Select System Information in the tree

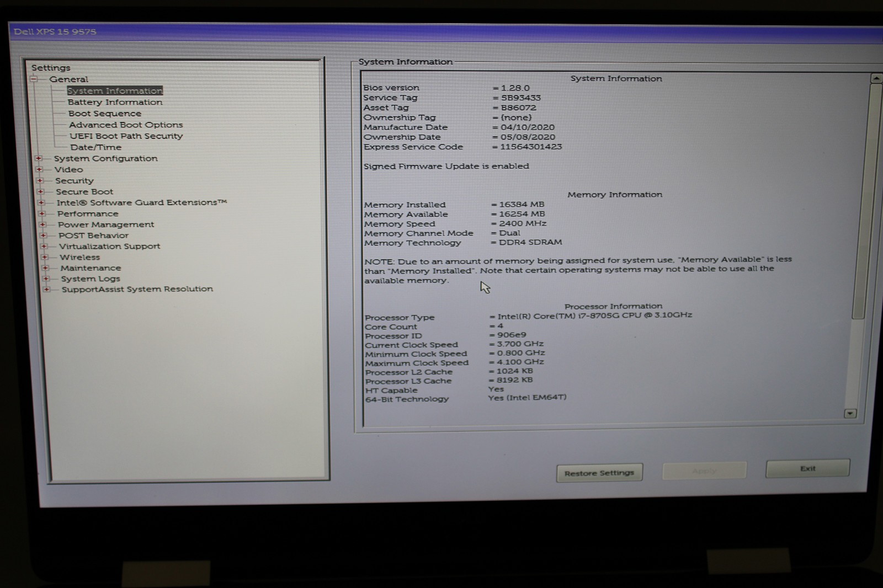tap(115, 90)
